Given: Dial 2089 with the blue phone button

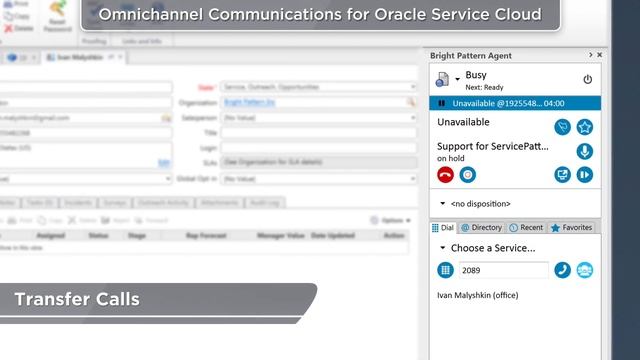Looking at the screenshot, I should tap(562, 270).
